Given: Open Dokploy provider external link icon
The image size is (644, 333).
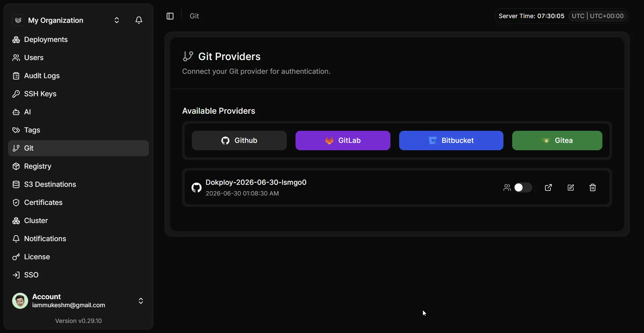Looking at the screenshot, I should coord(548,187).
